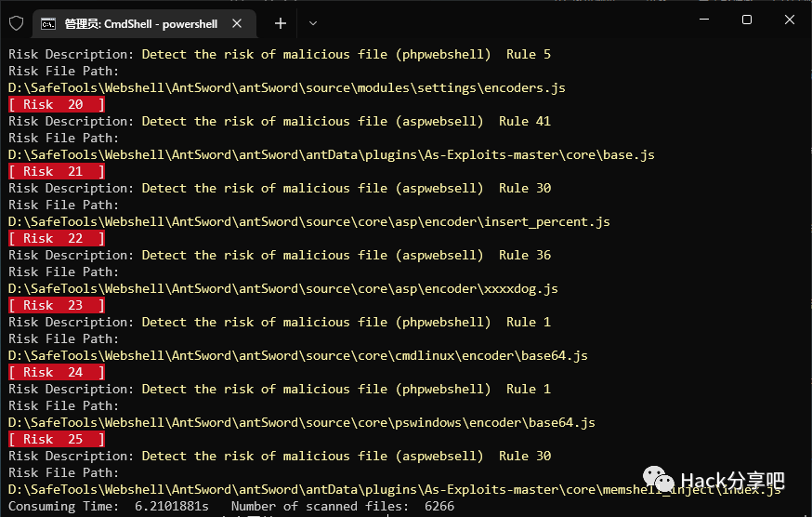This screenshot has width=812, height=517.
Task: Close the terminal window
Action: point(789,20)
